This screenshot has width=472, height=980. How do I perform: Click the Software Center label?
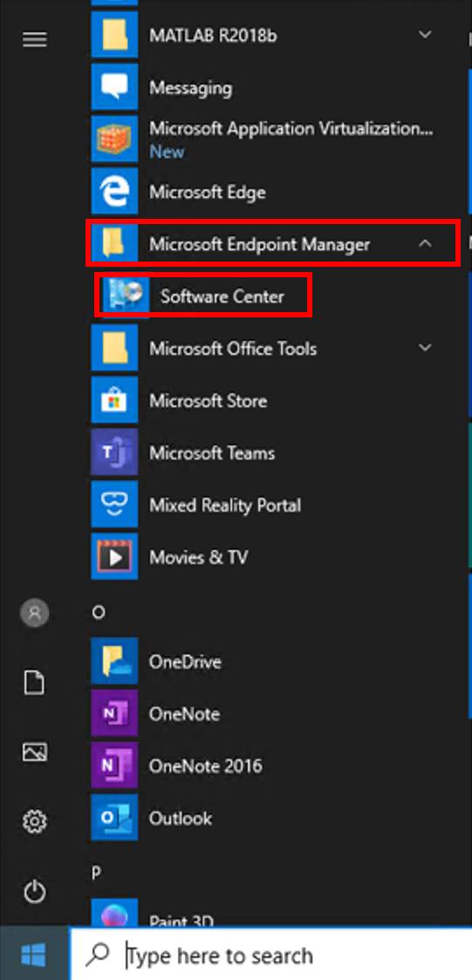click(x=222, y=296)
